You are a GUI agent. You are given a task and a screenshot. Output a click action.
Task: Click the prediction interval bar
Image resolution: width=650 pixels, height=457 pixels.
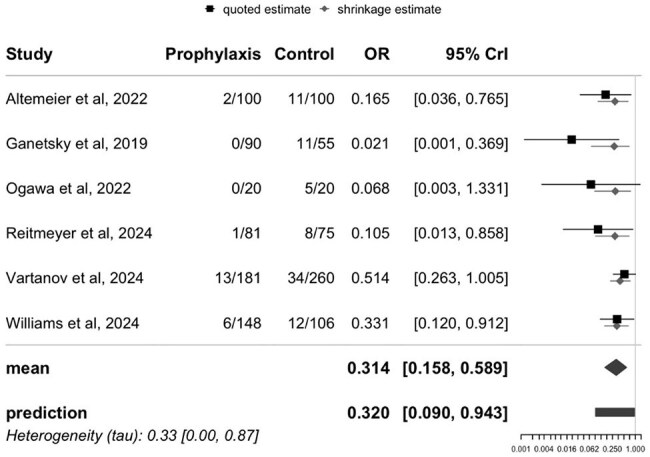click(x=615, y=412)
